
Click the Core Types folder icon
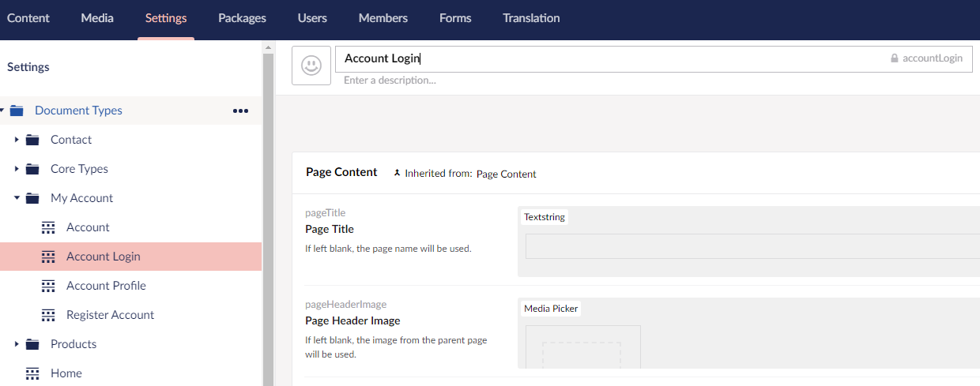(32, 169)
